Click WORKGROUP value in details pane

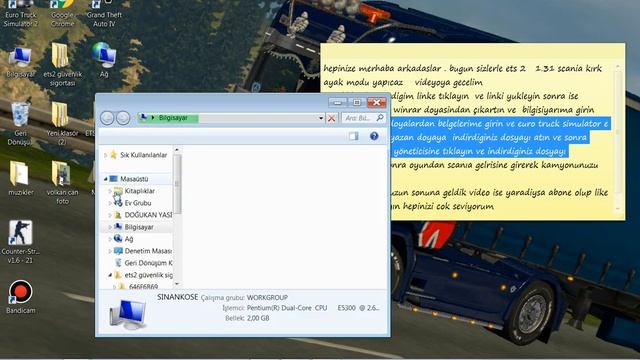click(267, 298)
